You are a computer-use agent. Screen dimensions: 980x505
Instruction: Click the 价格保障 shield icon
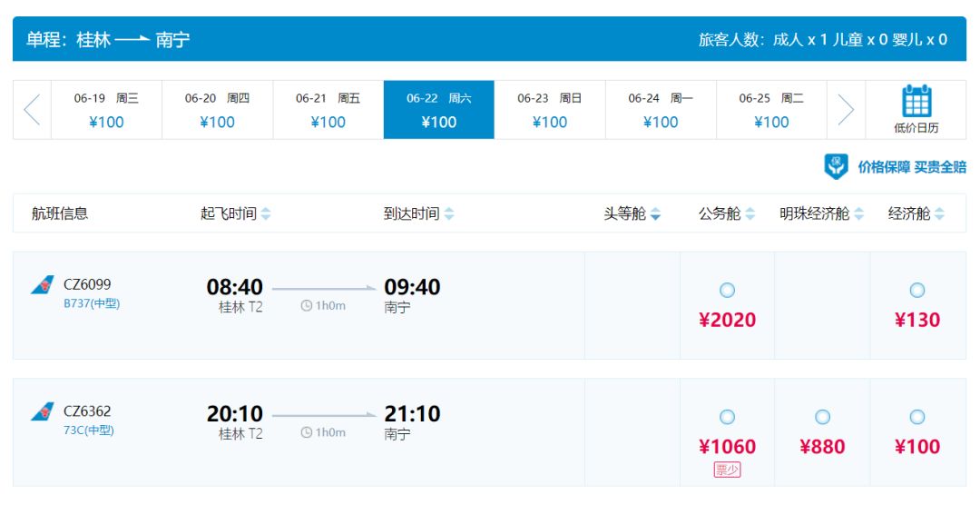[837, 166]
